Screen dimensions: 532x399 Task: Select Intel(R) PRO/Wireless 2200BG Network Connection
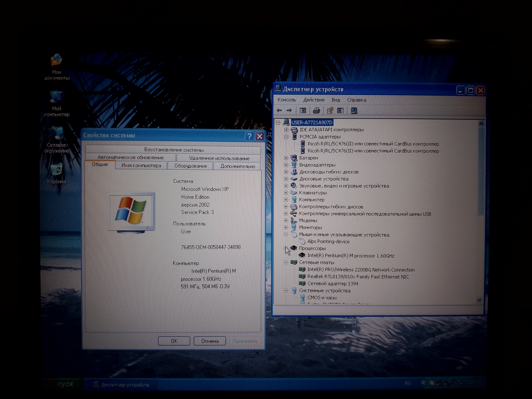(x=361, y=269)
